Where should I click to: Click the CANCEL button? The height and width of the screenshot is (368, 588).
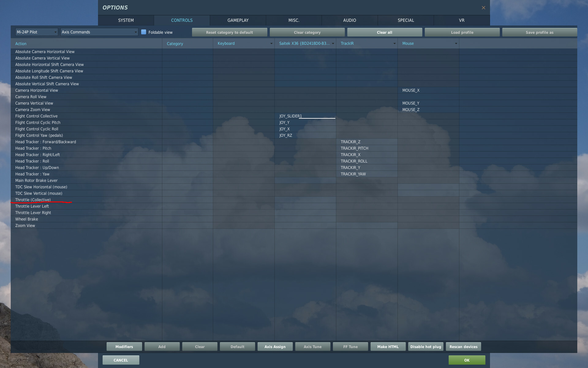pos(121,360)
